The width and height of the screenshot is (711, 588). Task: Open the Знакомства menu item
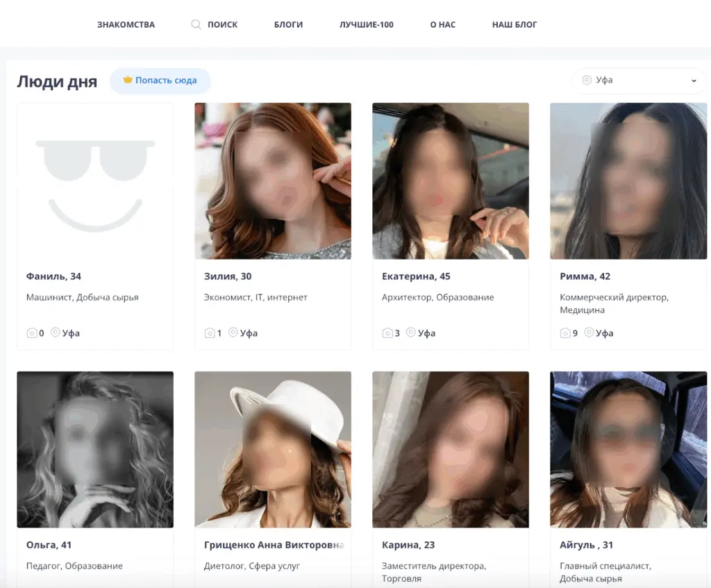(x=126, y=24)
